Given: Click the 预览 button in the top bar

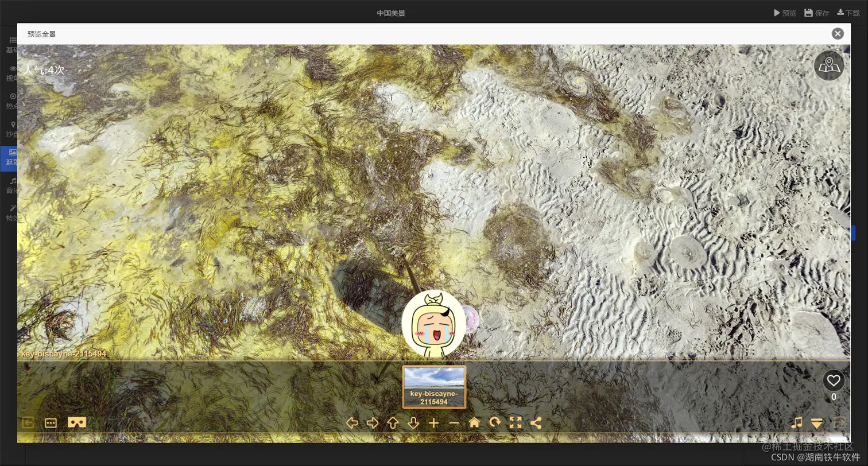Looking at the screenshot, I should click(785, 13).
